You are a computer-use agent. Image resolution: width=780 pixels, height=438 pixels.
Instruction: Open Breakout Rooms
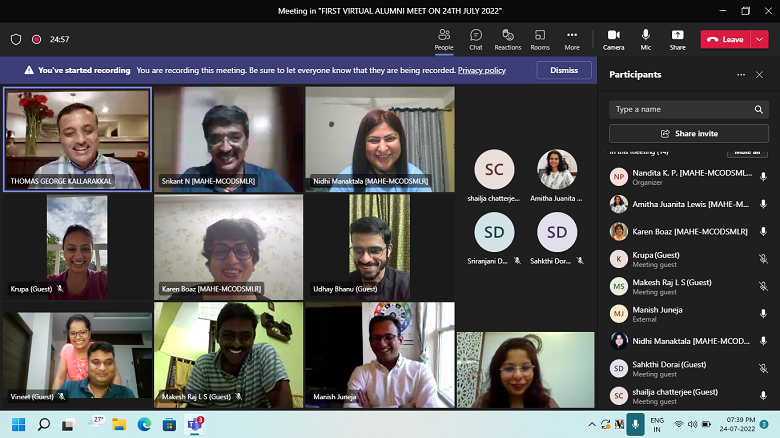(540, 39)
